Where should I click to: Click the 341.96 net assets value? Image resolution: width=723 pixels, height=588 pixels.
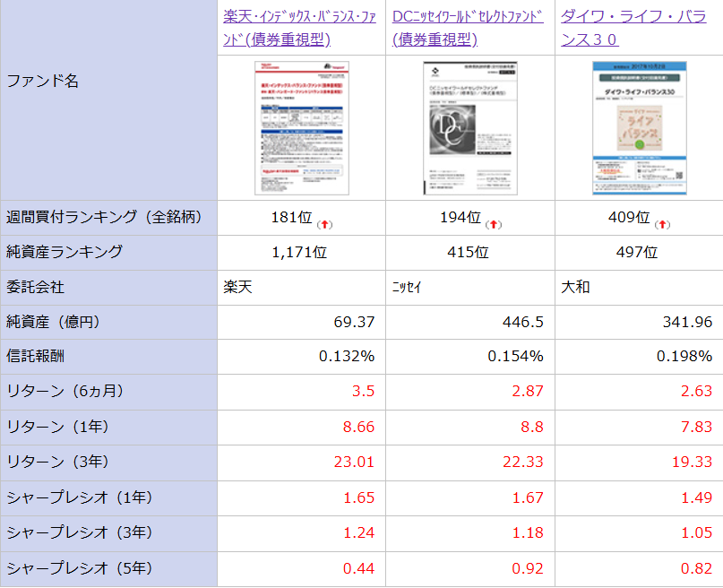(687, 322)
